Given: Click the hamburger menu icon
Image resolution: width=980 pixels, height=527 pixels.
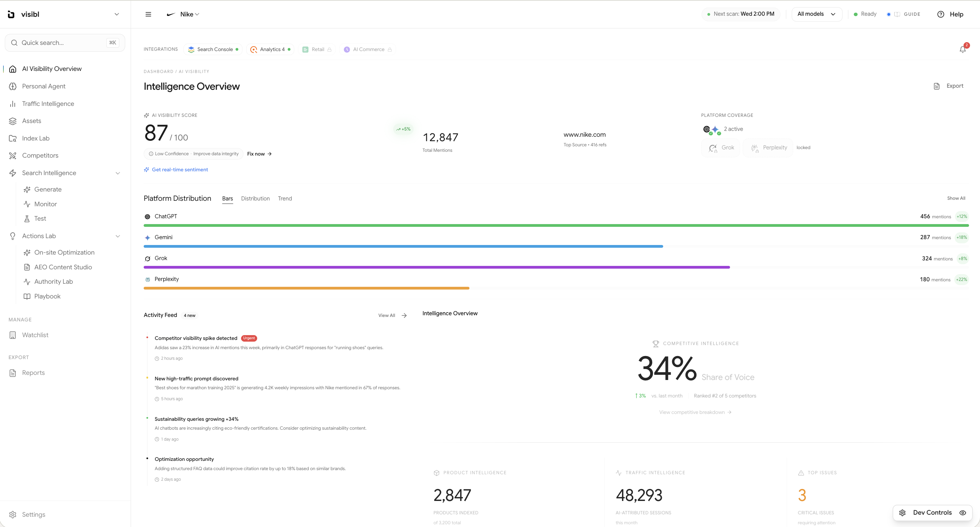Looking at the screenshot, I should coord(148,14).
